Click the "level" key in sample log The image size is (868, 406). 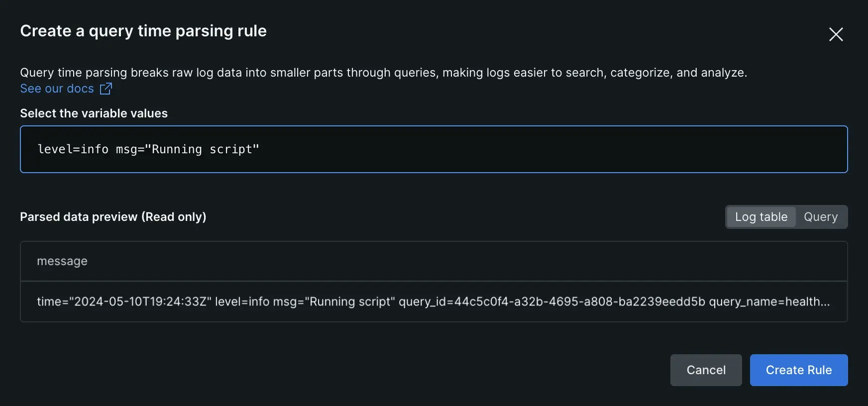click(55, 149)
